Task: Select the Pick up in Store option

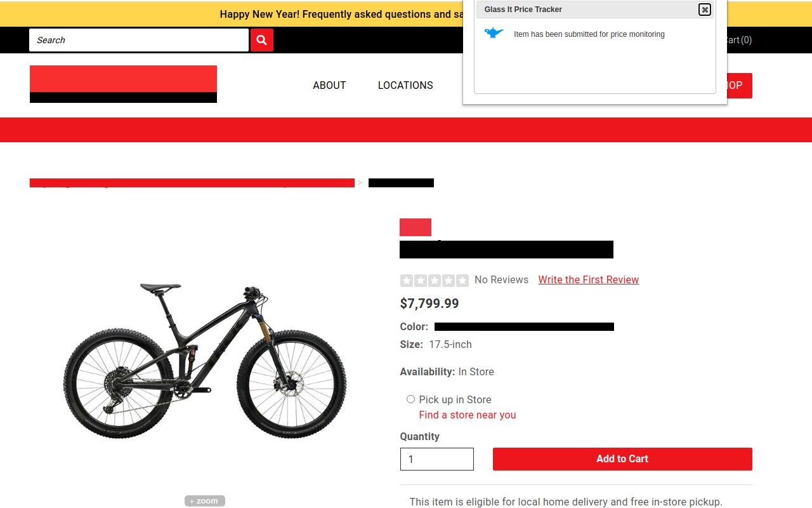Action: (410, 399)
